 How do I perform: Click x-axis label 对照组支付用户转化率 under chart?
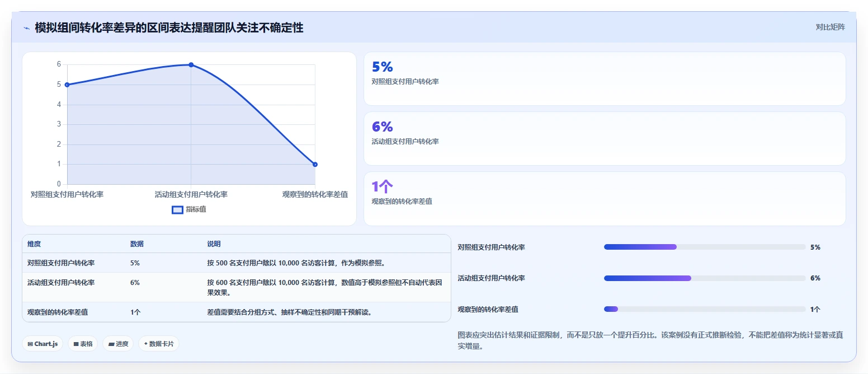coord(67,194)
